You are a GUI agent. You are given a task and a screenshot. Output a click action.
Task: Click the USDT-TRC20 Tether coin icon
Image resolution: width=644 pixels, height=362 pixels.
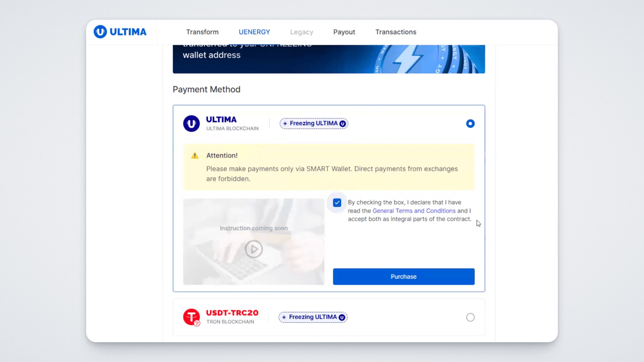pyautogui.click(x=191, y=317)
